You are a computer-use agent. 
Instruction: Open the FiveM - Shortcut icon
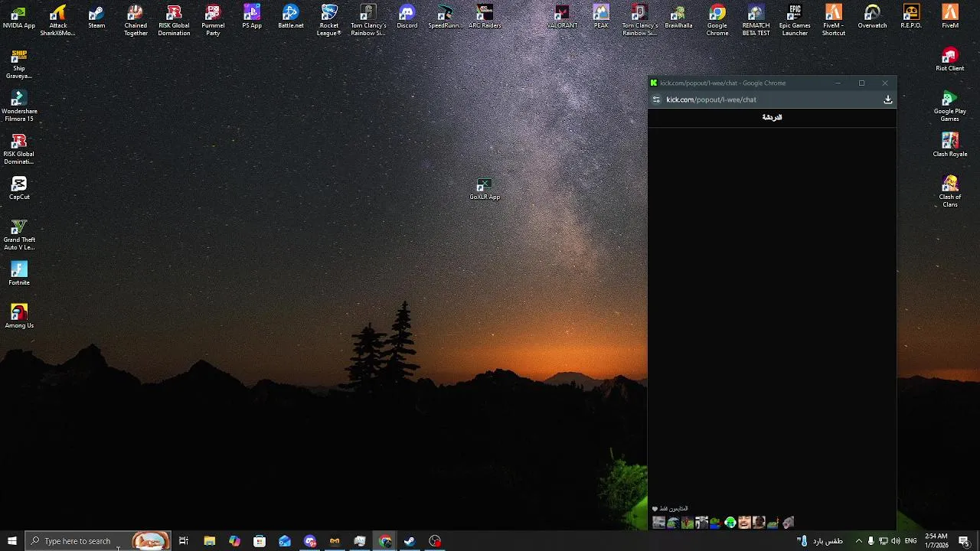click(x=834, y=21)
